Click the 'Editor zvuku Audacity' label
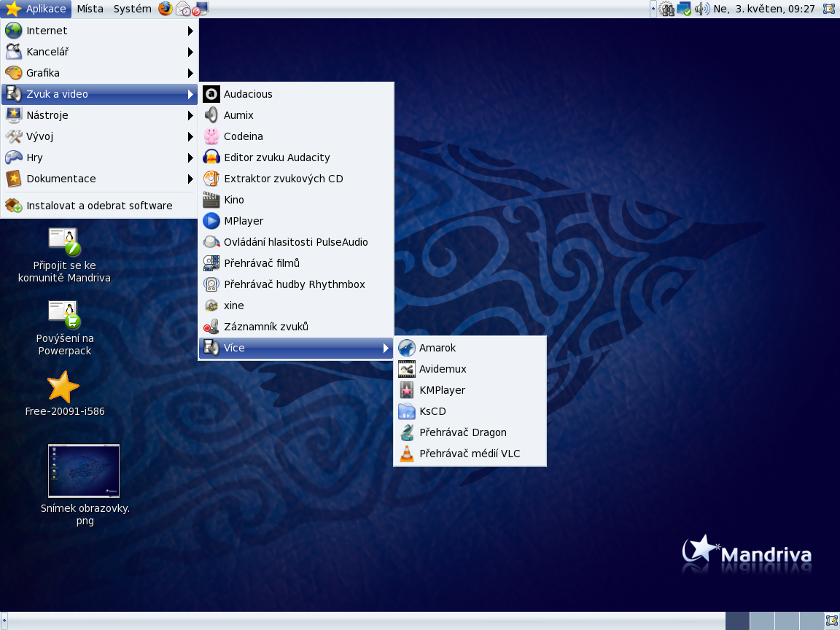 point(277,157)
